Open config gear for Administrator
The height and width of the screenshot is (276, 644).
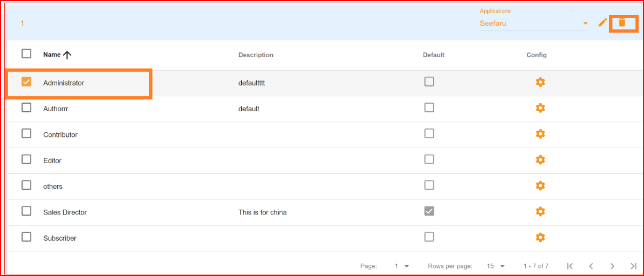pos(540,82)
